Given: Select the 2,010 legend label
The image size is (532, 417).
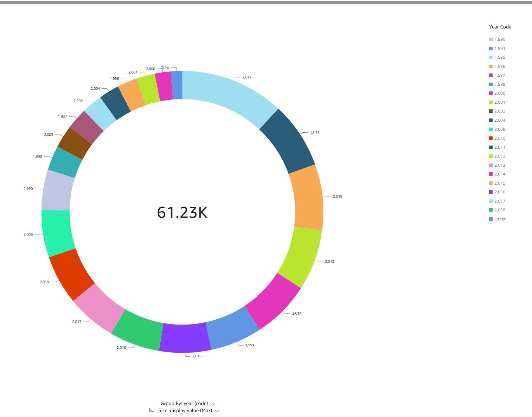Looking at the screenshot, I should point(500,138).
